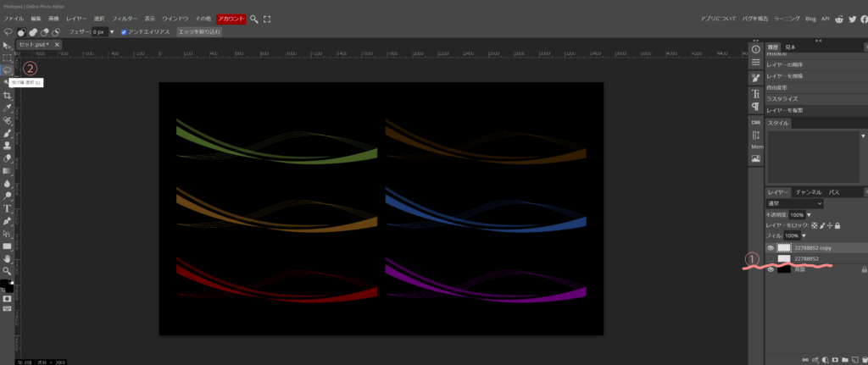
Task: Click the エッジを絞り込む button
Action: coord(198,32)
